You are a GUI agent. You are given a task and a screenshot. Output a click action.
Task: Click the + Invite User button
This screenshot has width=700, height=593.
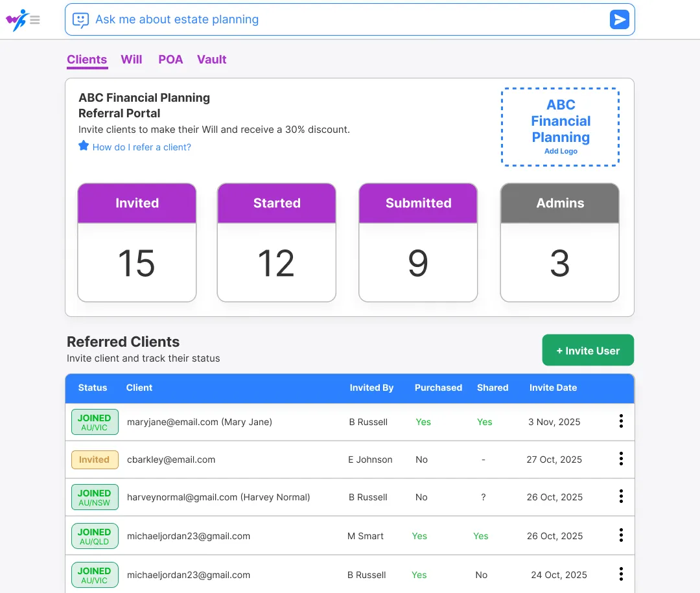(x=588, y=350)
